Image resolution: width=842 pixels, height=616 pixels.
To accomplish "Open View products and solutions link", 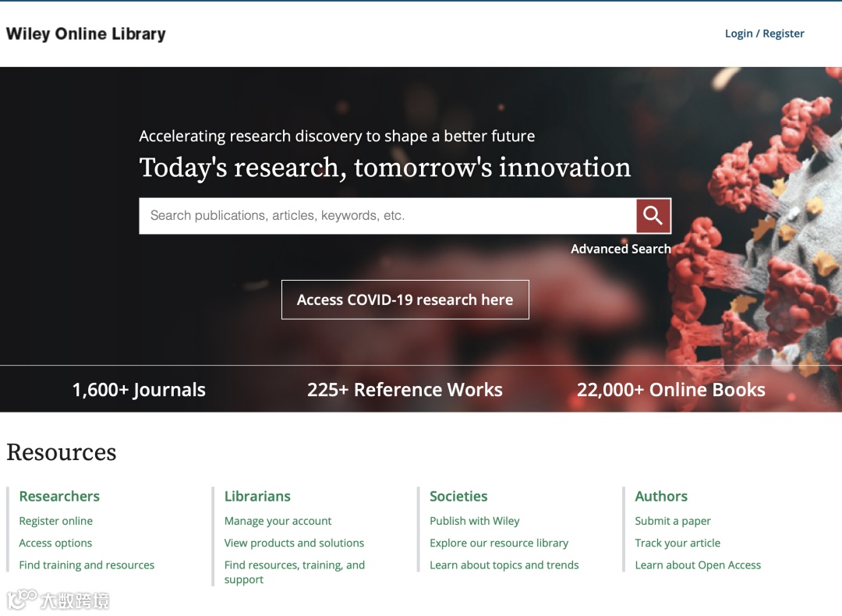I will [294, 543].
